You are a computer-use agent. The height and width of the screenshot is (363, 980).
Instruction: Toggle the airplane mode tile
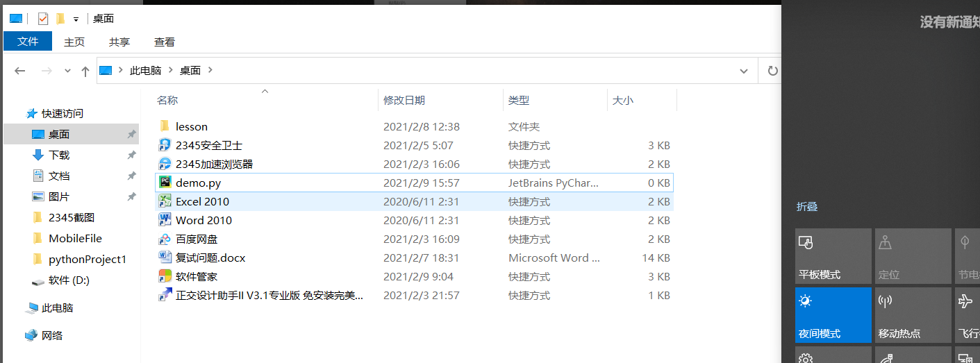(967, 315)
